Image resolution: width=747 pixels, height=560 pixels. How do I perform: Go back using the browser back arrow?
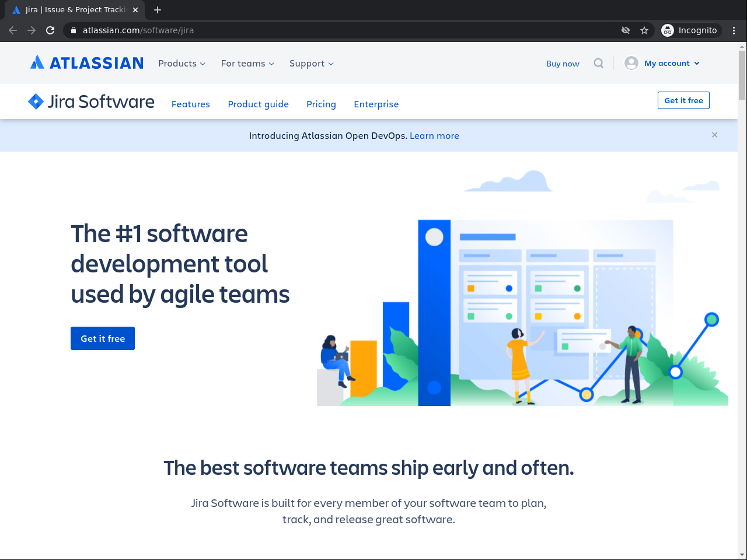point(13,30)
